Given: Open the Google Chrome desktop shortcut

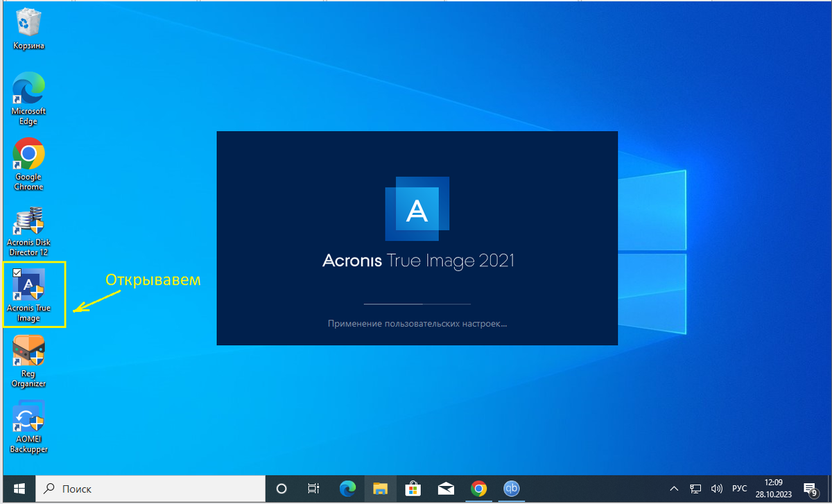Looking at the screenshot, I should 28,164.
